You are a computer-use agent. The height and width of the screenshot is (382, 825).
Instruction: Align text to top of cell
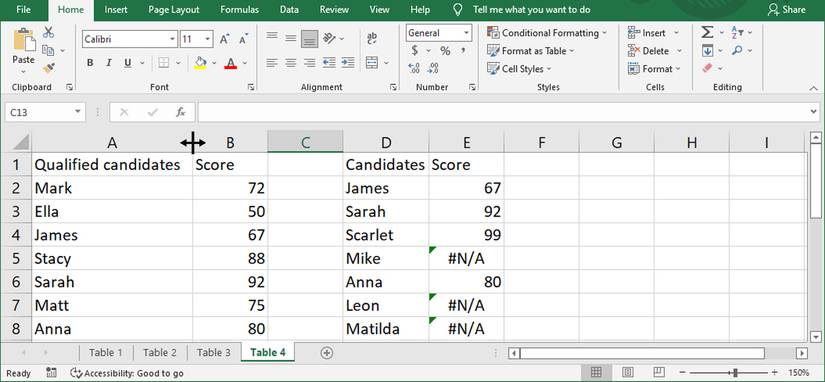tap(271, 37)
